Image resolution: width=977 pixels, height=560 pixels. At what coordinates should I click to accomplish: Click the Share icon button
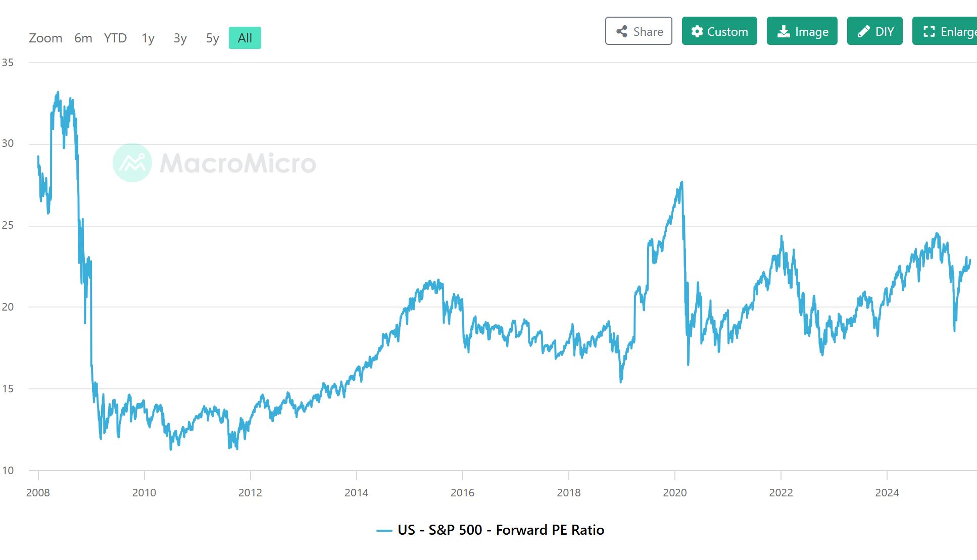tap(639, 31)
